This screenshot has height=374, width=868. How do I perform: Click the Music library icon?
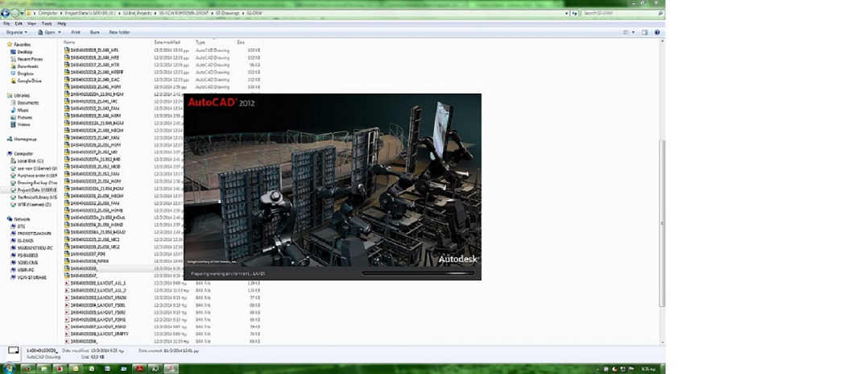13,110
